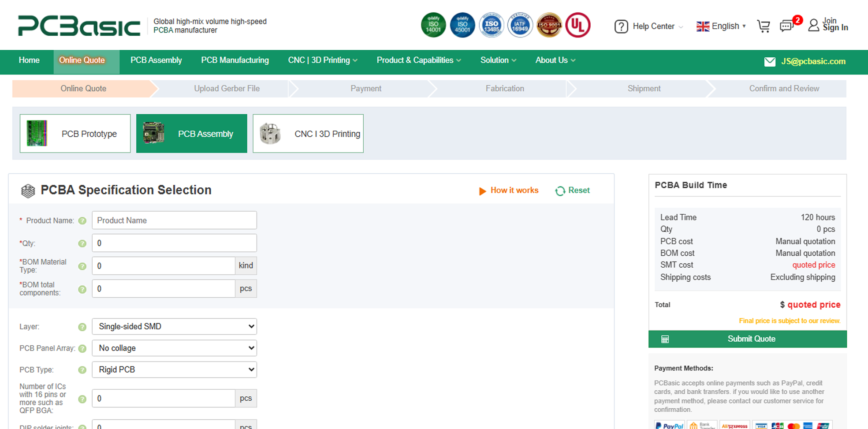Click the Submit Quote button

pyautogui.click(x=747, y=339)
